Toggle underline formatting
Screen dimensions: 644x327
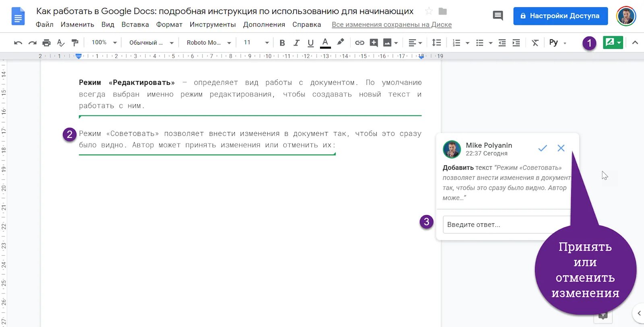(310, 43)
